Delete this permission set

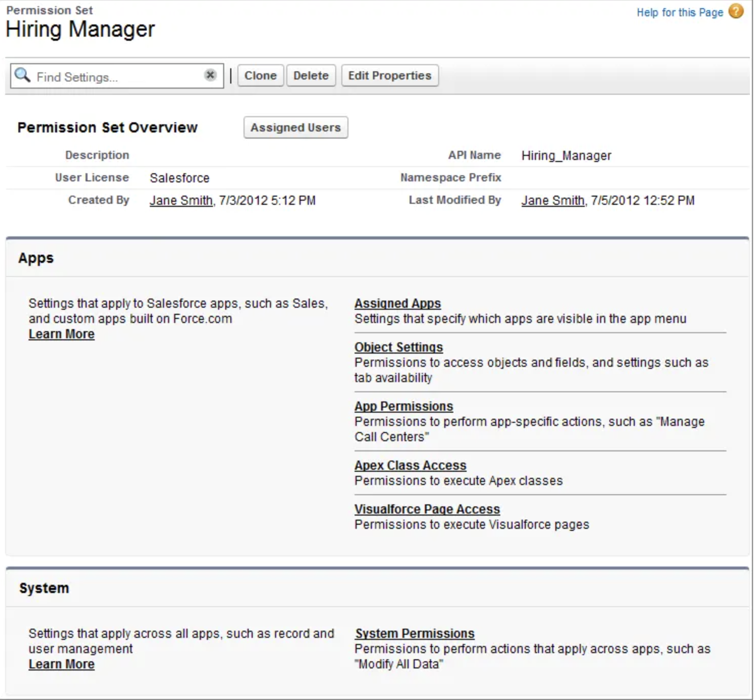pos(311,75)
